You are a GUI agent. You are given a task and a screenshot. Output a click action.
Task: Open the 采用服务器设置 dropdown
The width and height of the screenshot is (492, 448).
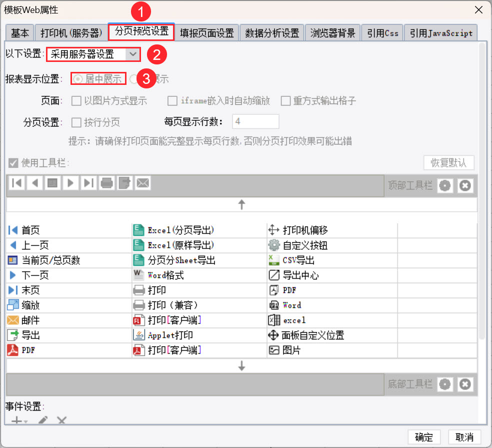132,54
